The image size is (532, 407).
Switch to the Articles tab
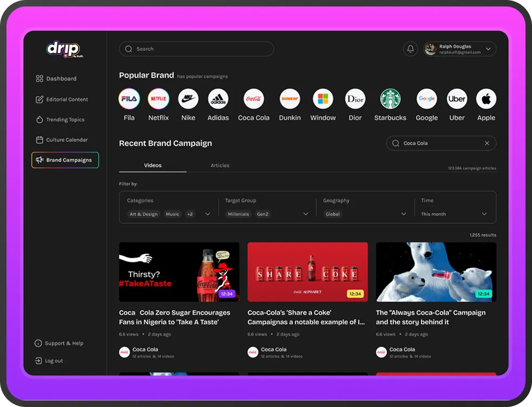tap(220, 165)
